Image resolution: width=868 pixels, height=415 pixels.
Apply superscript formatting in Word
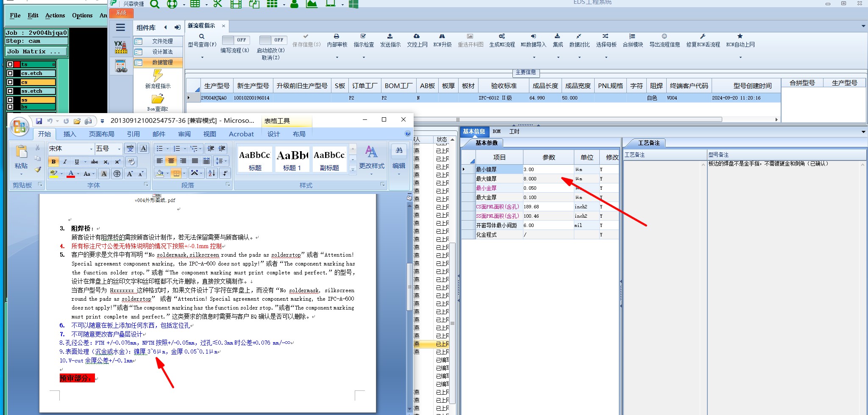point(117,162)
